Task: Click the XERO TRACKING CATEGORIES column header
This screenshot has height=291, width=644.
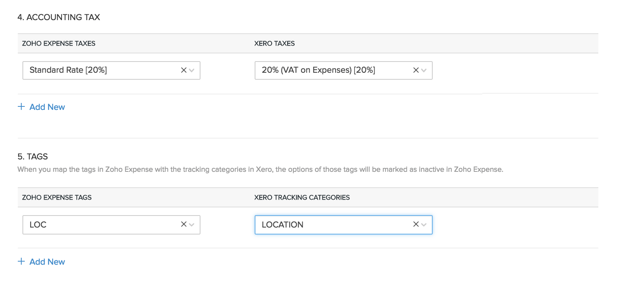Action: (302, 197)
